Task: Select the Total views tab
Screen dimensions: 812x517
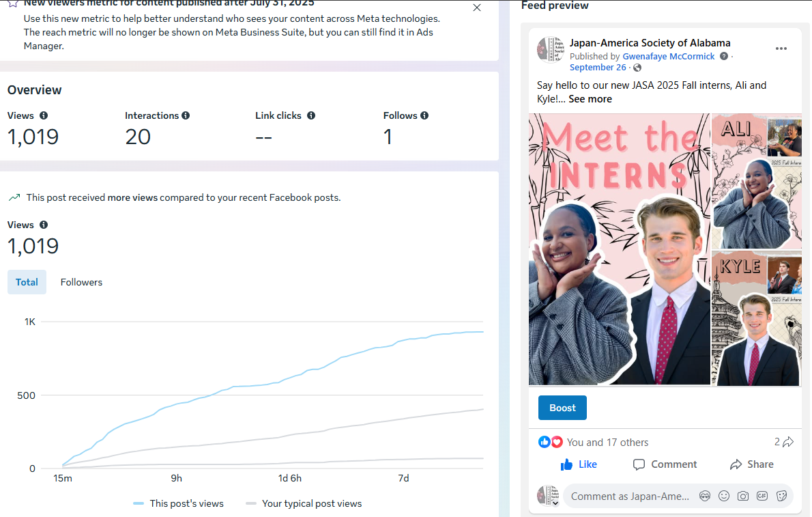Action: (x=27, y=282)
